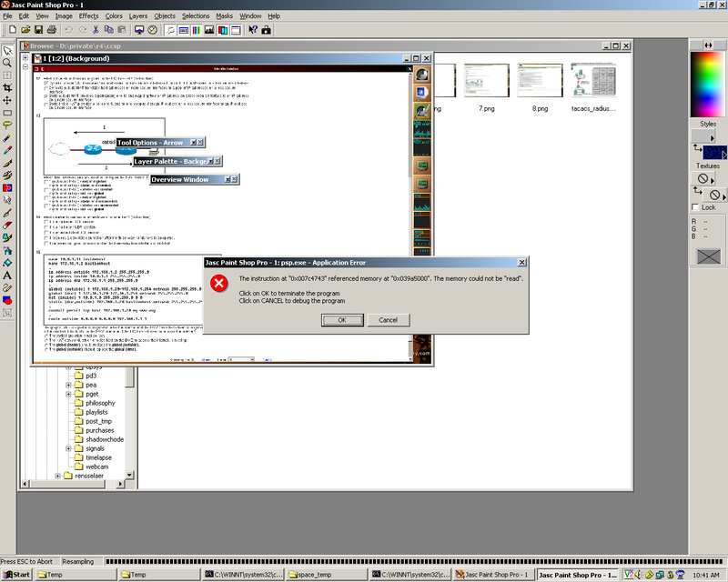Open the Masks menu
This screenshot has width=728, height=582.
pos(224,15)
